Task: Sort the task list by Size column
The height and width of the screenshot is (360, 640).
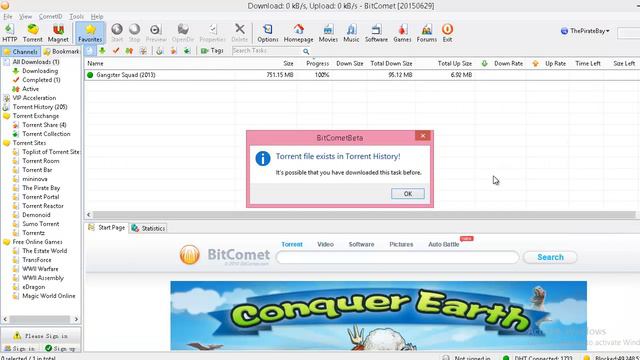Action: pos(288,63)
